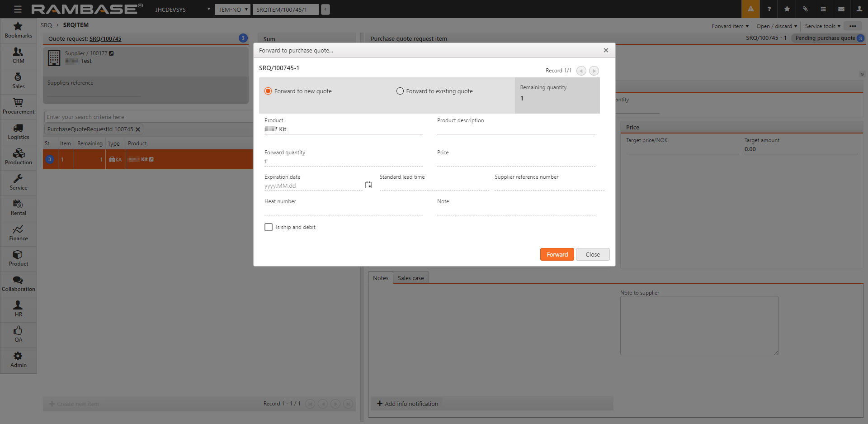The width and height of the screenshot is (868, 424).
Task: Expand the Forward item menu
Action: coord(730,26)
